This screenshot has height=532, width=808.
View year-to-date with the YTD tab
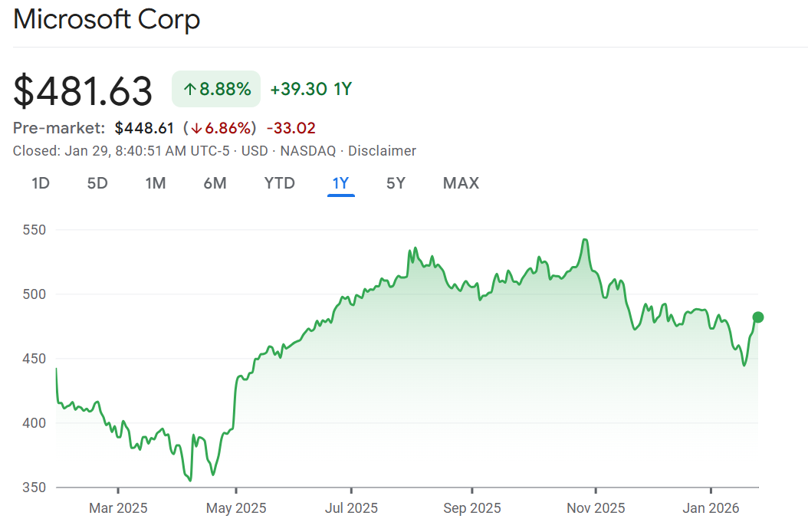[x=279, y=183]
